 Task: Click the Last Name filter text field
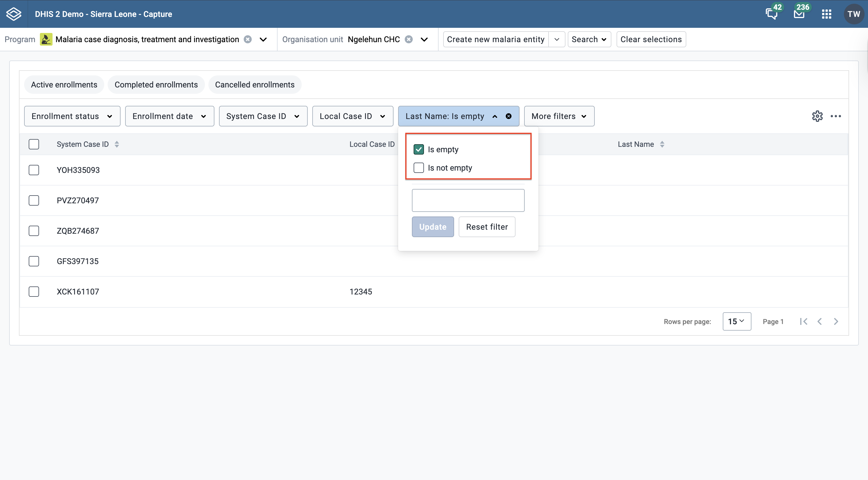click(x=468, y=200)
